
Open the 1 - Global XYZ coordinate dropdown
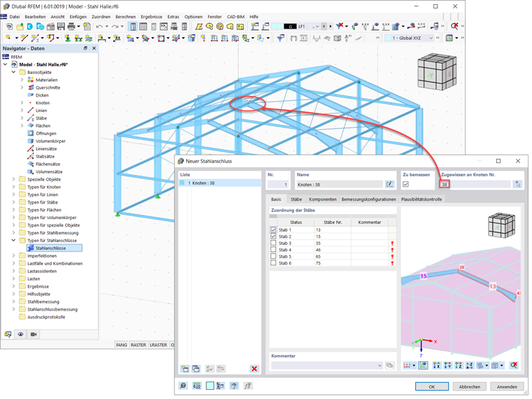431,38
